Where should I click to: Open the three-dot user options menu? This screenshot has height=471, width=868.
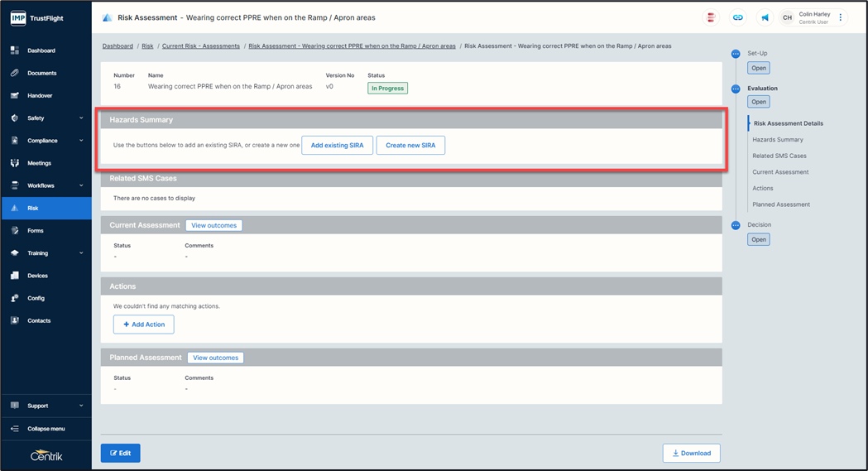841,17
